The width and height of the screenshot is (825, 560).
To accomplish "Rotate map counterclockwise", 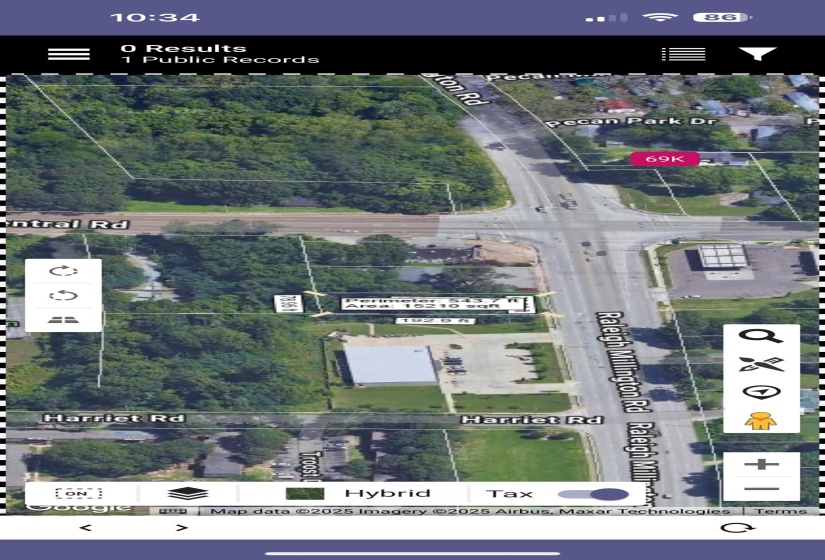I will tap(63, 295).
